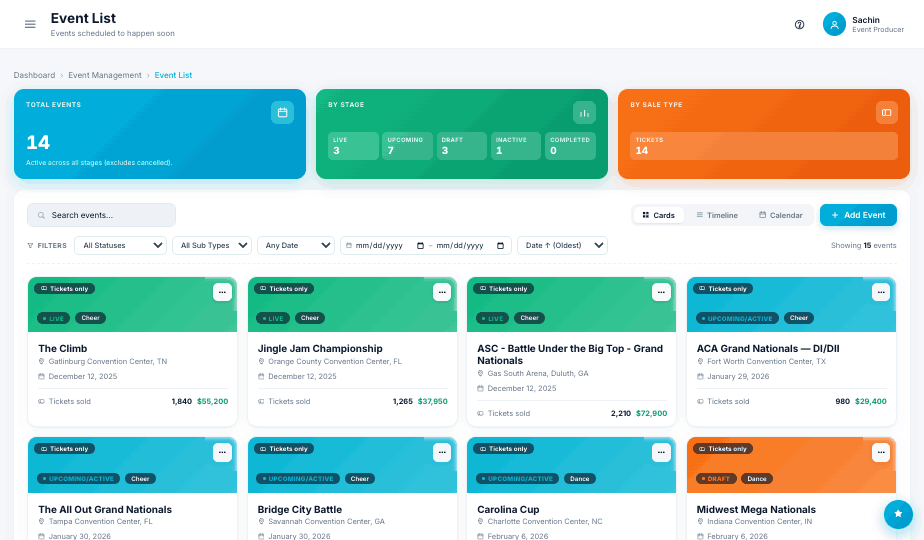This screenshot has height=540, width=924.
Task: Click the By Stage bar chart icon
Action: pos(584,112)
